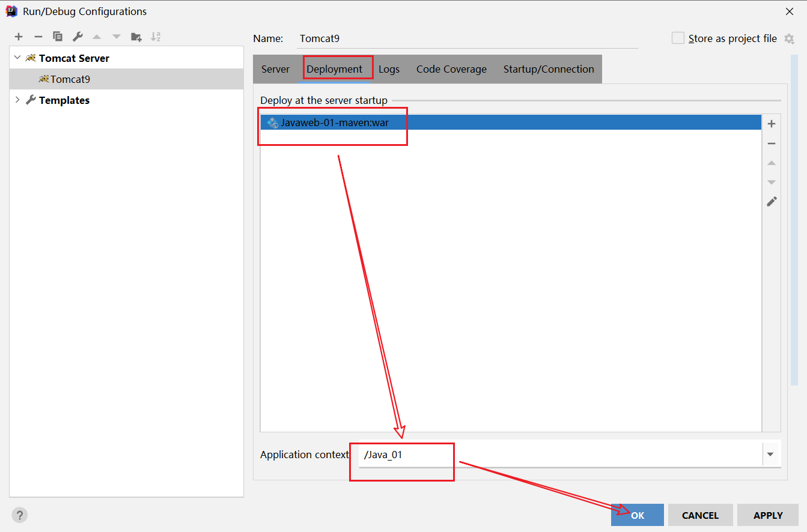Edit the selected artifact with pencil
Viewport: 807px width, 532px height.
pyautogui.click(x=772, y=202)
